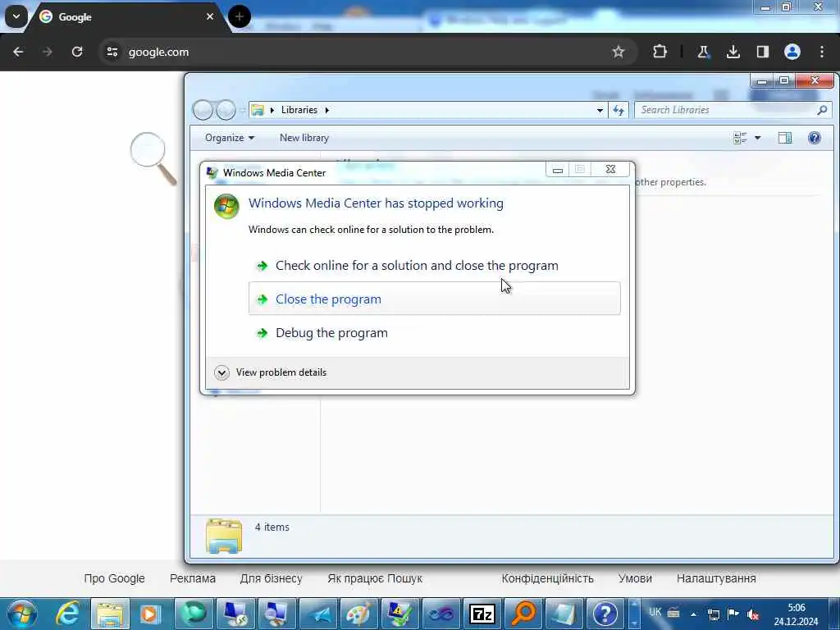The height and width of the screenshot is (630, 840).
Task: Expand the arrow after Libraries breadcrumb
Action: [x=326, y=111]
